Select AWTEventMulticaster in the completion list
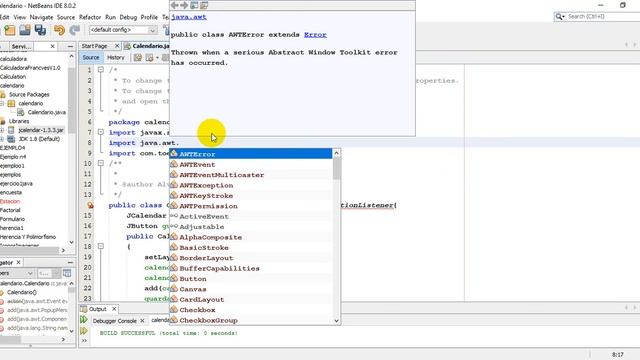Screen dimensions: 640x360 click(x=251, y=175)
